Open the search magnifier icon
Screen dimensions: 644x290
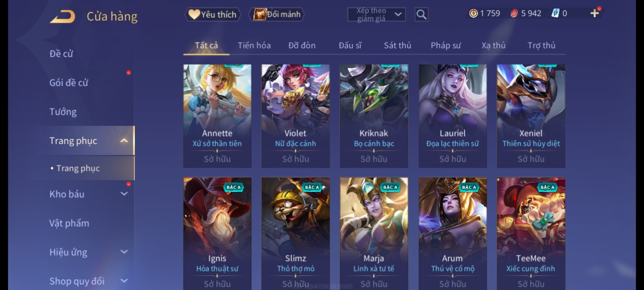421,15
